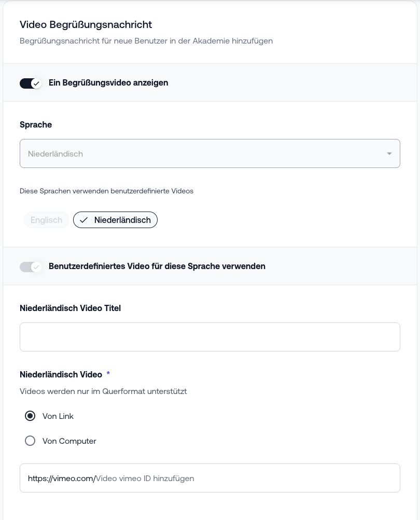Click the checkmark icon in Niederländisch chip
The width and height of the screenshot is (420, 520).
coord(84,220)
